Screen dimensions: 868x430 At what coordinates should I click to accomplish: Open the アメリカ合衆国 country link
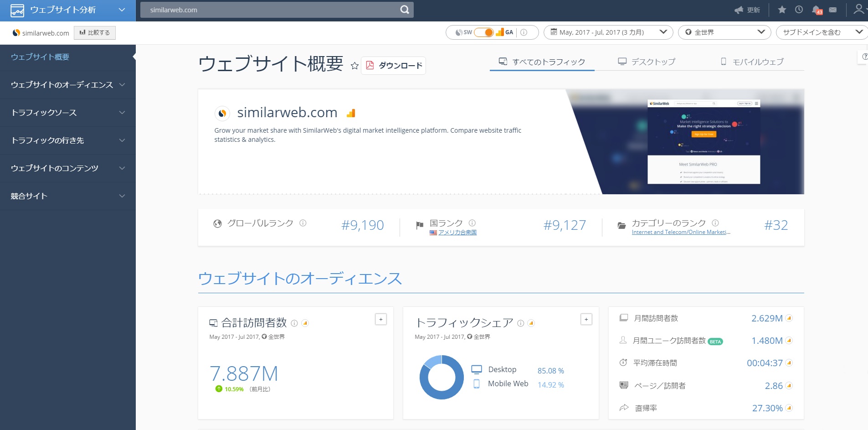[x=457, y=233]
